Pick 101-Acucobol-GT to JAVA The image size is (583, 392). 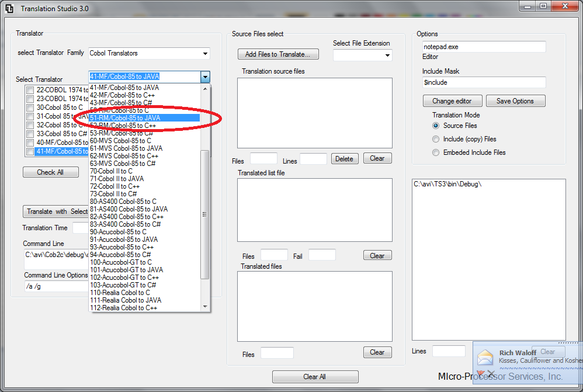145,270
